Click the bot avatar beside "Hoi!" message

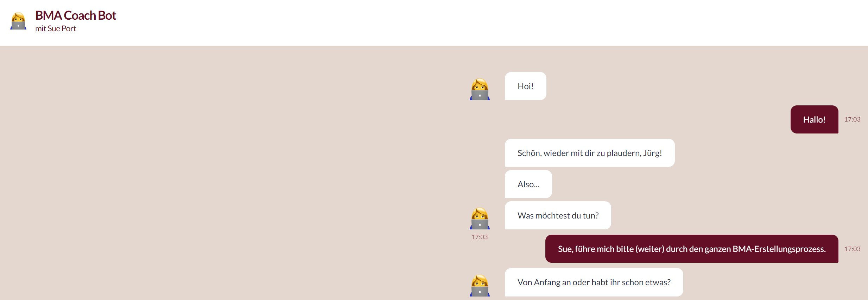click(480, 89)
